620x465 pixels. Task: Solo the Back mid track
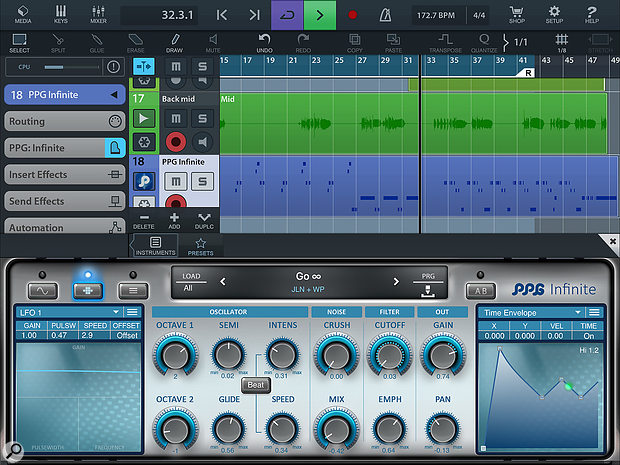pos(202,118)
